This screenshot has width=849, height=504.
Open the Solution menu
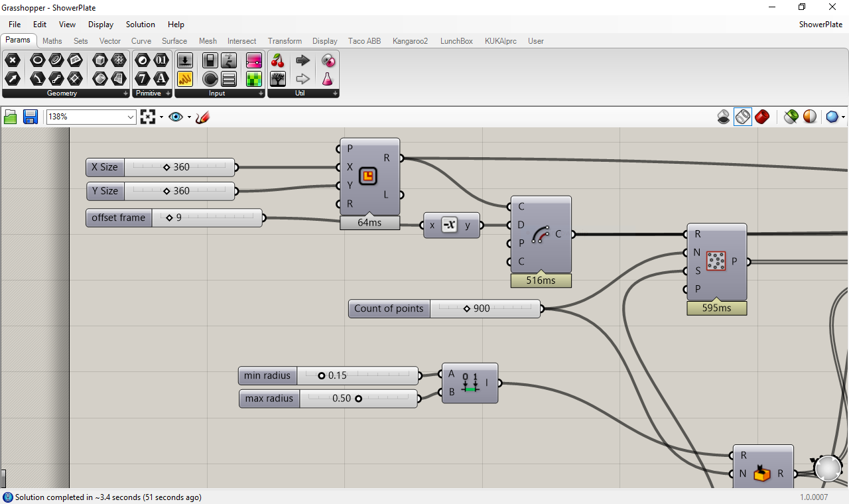[141, 25]
